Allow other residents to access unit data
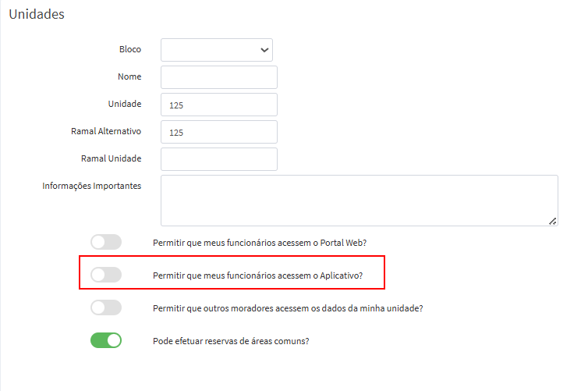588x391 pixels. 106,307
